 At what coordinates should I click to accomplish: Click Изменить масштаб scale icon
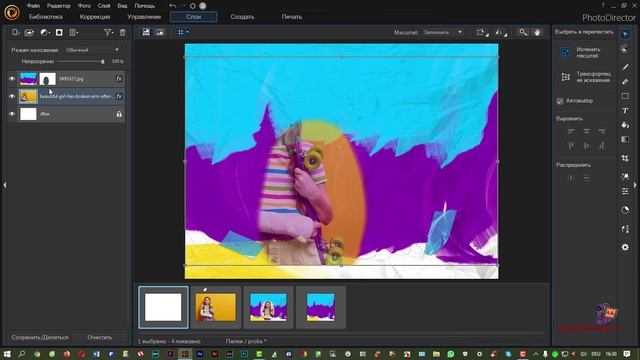click(x=565, y=53)
